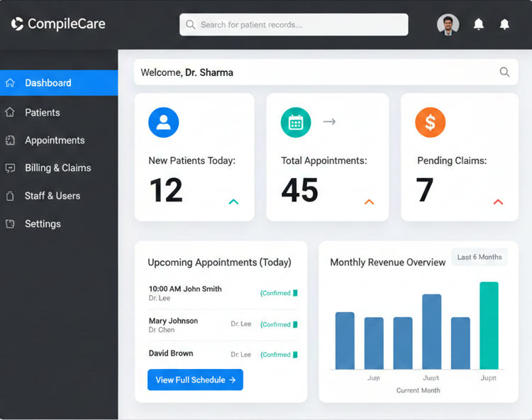532x420 pixels.
Task: Click the teal calendar icon on Total Appointments
Action: pos(296,123)
